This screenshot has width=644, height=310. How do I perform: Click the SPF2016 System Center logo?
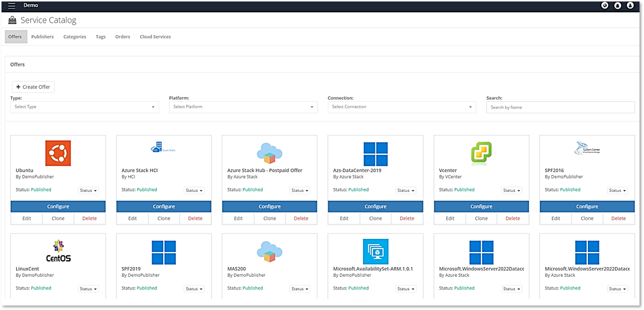(587, 149)
